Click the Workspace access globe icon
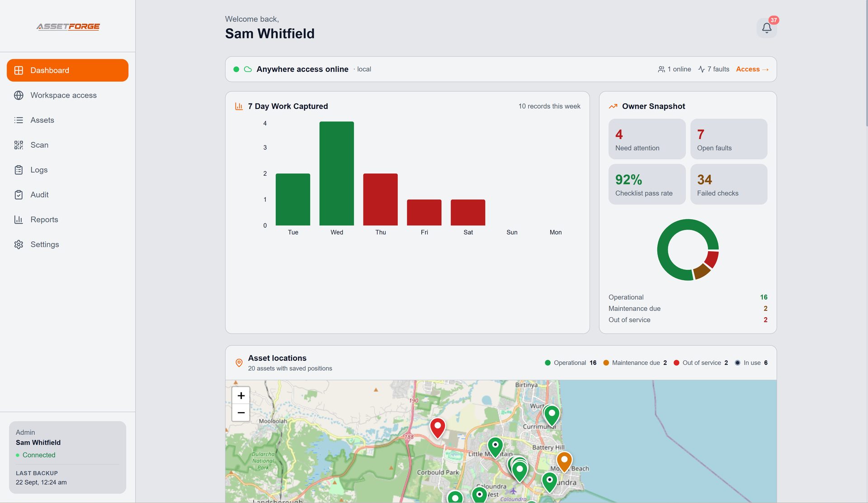Screen dimensions: 868x503 click(x=19, y=95)
